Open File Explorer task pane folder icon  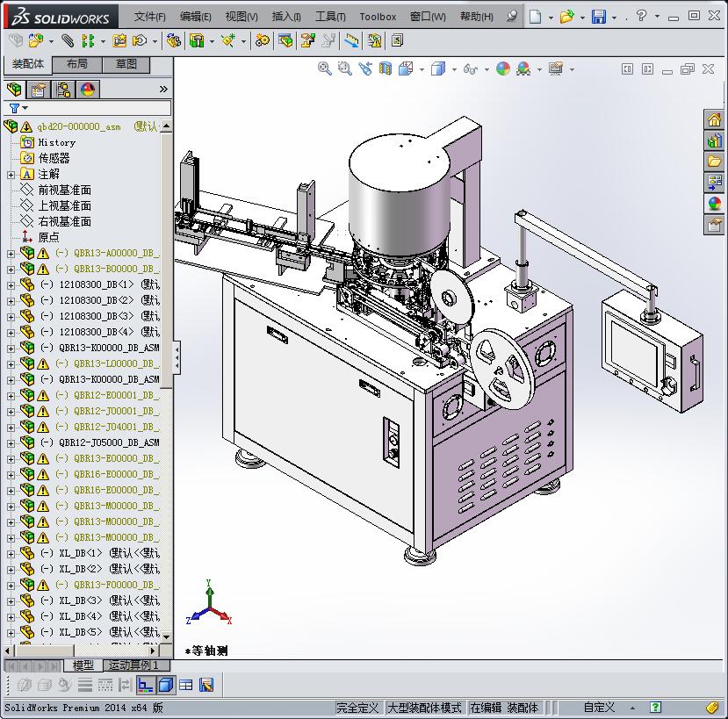coord(714,162)
